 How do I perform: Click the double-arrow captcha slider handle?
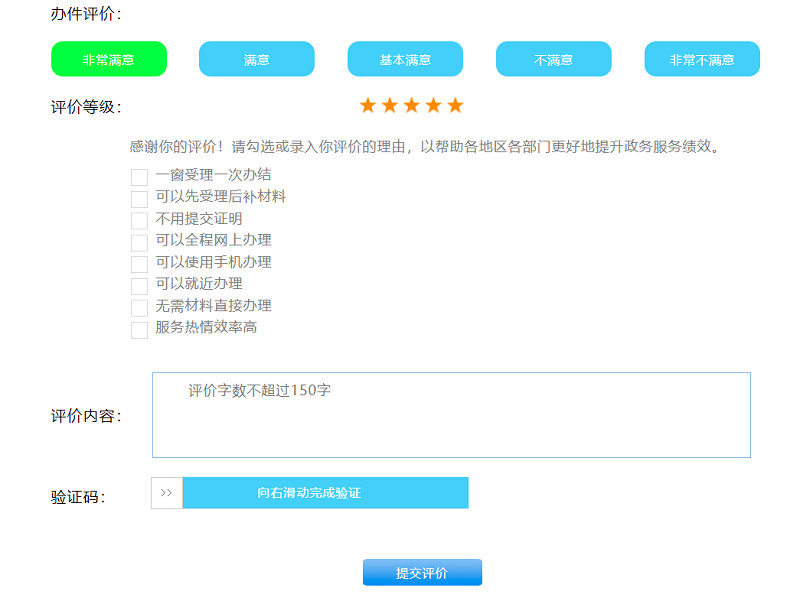click(x=166, y=493)
